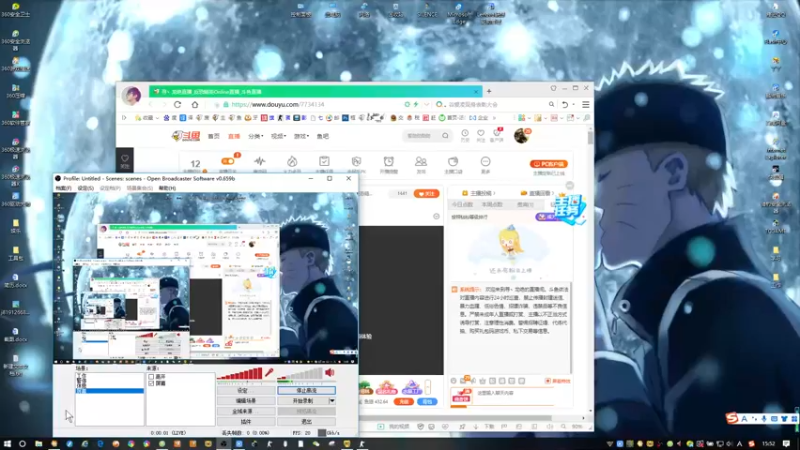Expand the bookmarks bar overflow arrow
This screenshot has width=800, height=450.
click(494, 118)
